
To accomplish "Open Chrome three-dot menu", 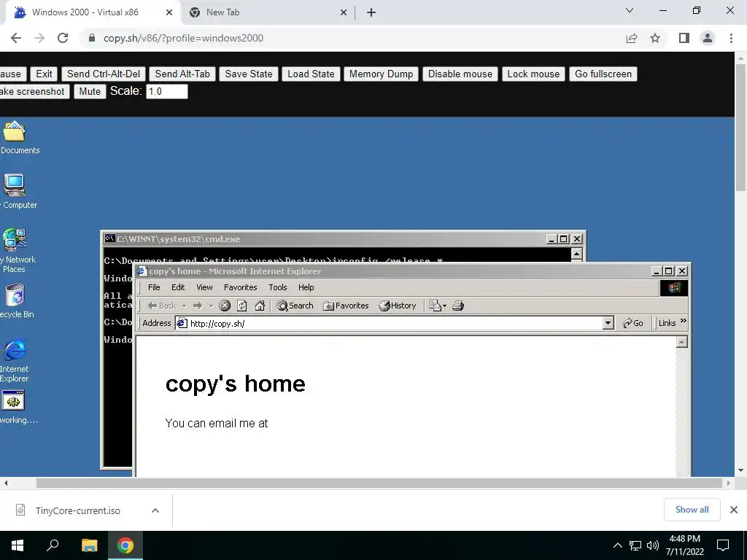I will (x=731, y=38).
